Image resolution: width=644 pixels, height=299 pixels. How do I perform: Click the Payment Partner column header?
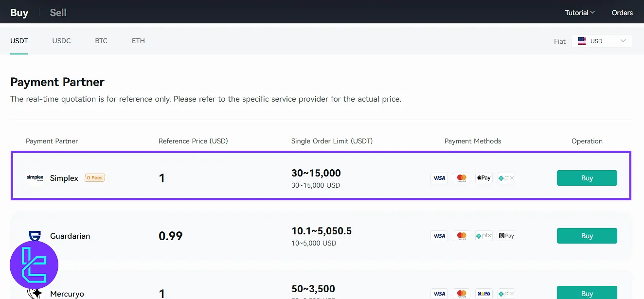click(52, 141)
